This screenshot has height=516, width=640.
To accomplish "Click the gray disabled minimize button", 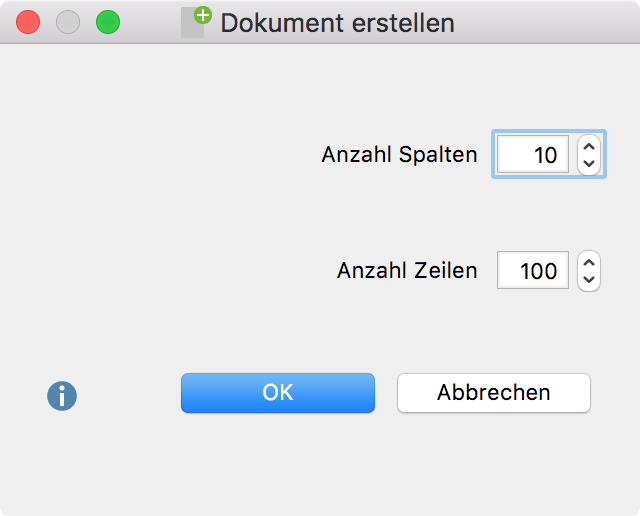I will [x=68, y=22].
